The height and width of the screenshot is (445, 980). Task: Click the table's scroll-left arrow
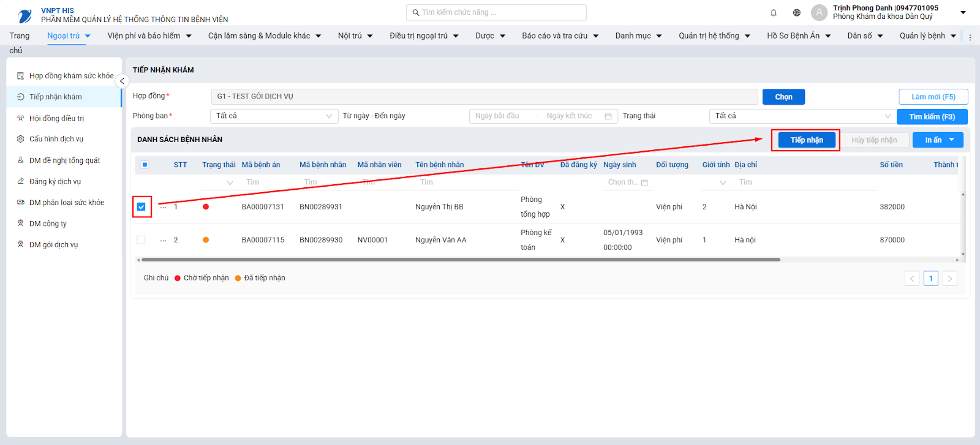pos(138,260)
